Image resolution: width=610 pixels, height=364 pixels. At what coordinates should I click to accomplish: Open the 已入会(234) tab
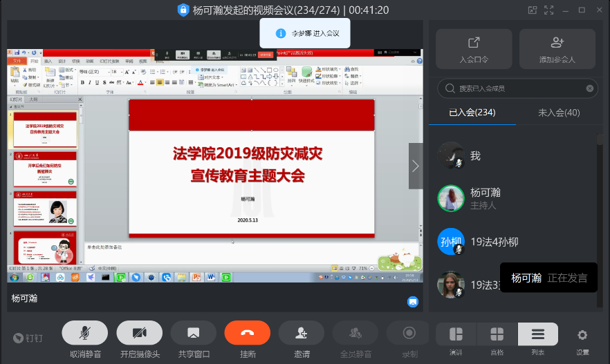coord(472,113)
